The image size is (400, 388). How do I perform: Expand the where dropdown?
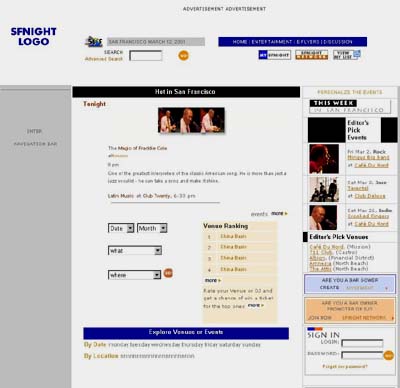134,275
